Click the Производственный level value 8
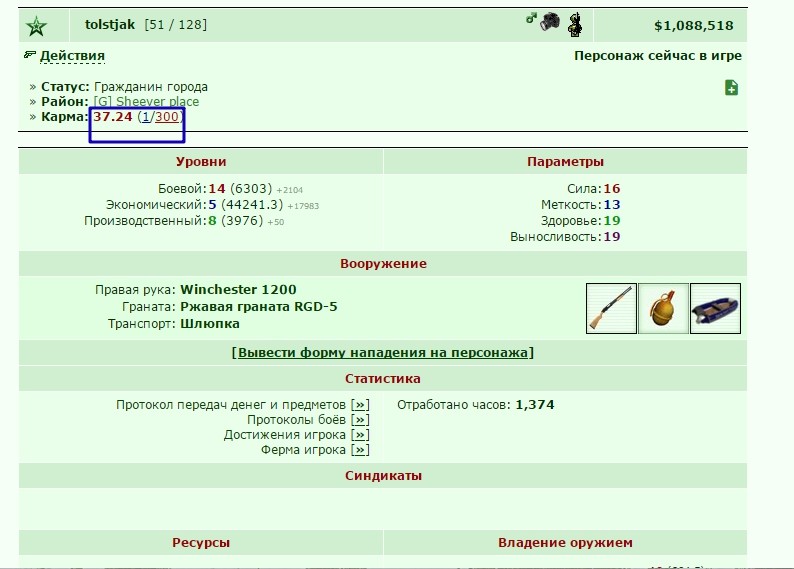The height and width of the screenshot is (569, 794). (213, 221)
